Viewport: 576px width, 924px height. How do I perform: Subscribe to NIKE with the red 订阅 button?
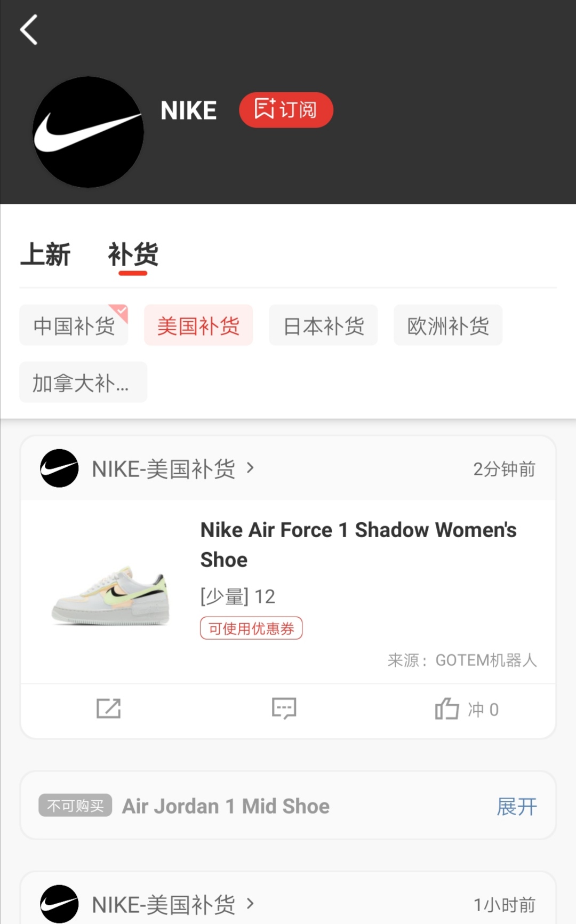click(x=286, y=110)
